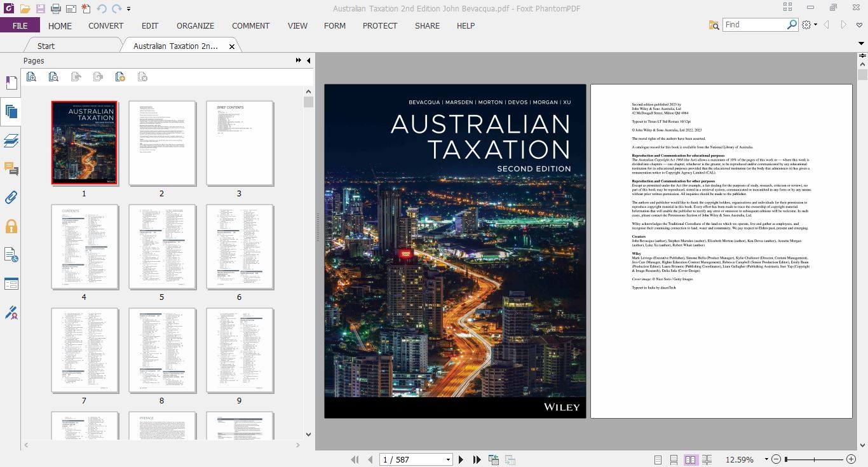The image size is (868, 467).
Task: Open the gear settings dropdown
Action: click(809, 25)
